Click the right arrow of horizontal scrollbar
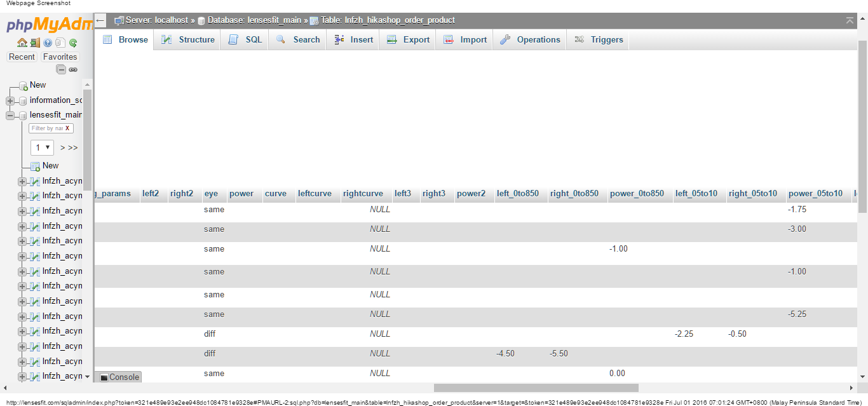Image resolution: width=868 pixels, height=406 pixels. click(851, 388)
